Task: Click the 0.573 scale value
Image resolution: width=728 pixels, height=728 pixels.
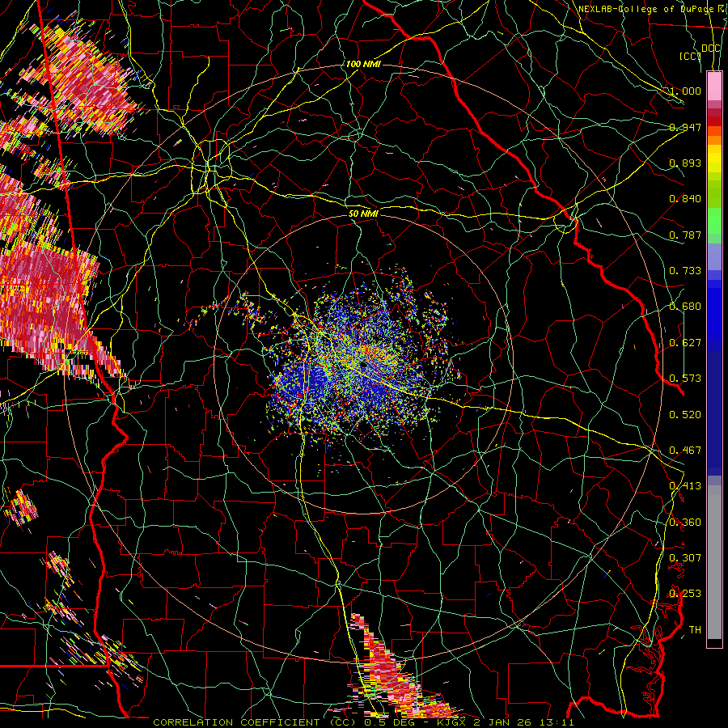Action: click(685, 379)
